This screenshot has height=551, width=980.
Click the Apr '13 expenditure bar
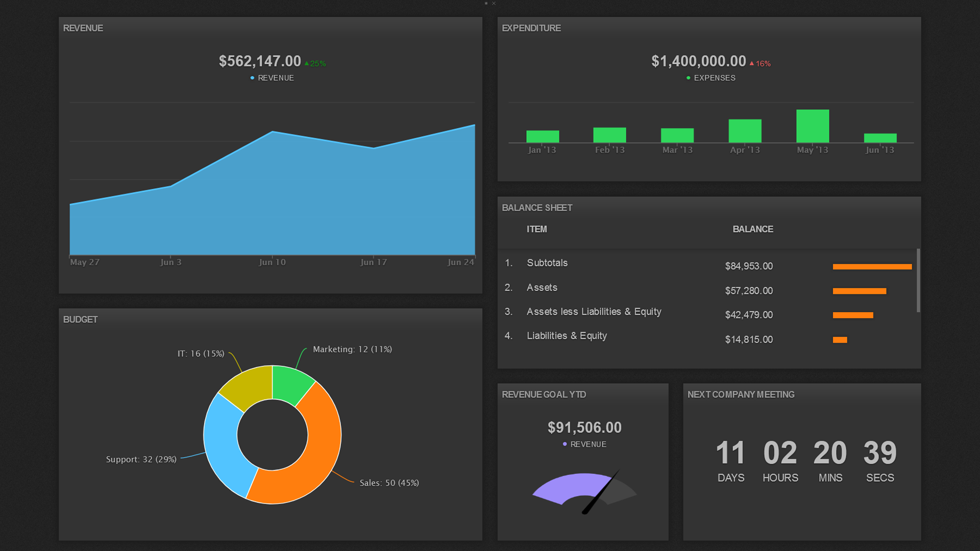[745, 131]
